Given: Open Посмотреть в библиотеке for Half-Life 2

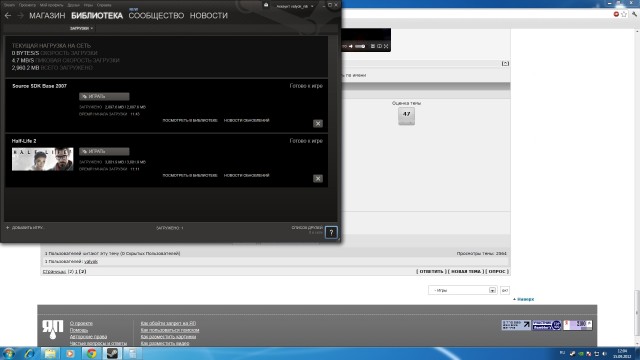Looking at the screenshot, I should pyautogui.click(x=190, y=176).
